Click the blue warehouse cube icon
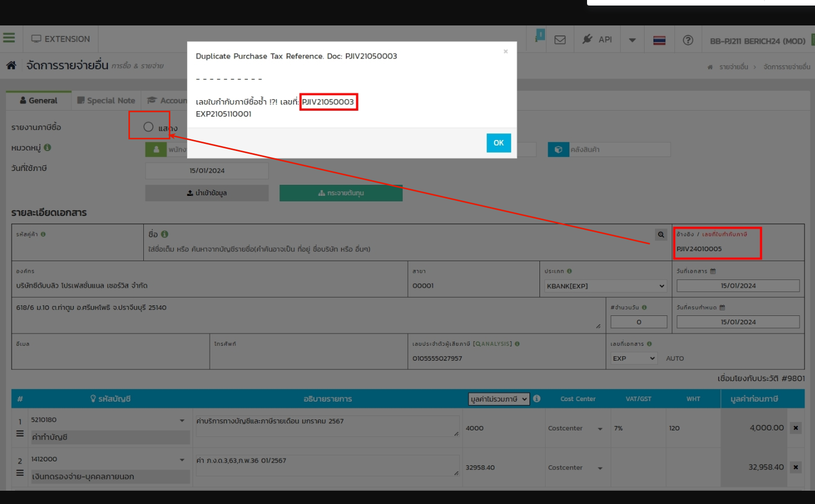 (x=558, y=149)
